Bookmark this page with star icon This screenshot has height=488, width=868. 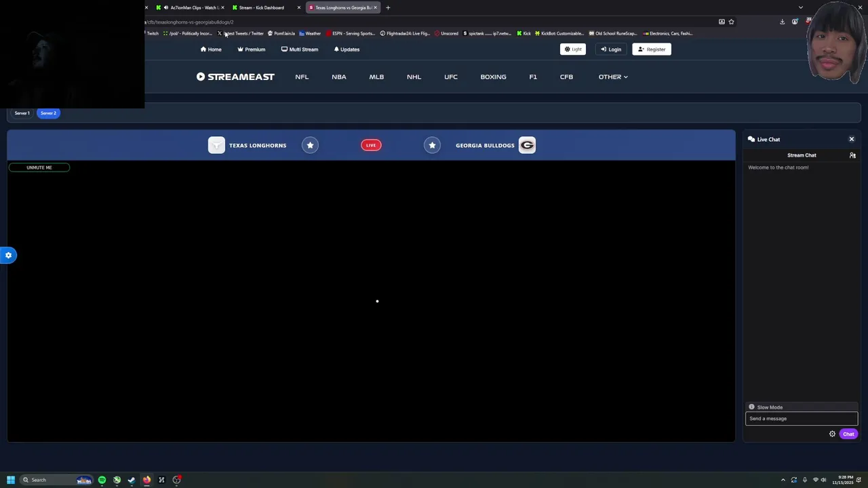coord(731,22)
